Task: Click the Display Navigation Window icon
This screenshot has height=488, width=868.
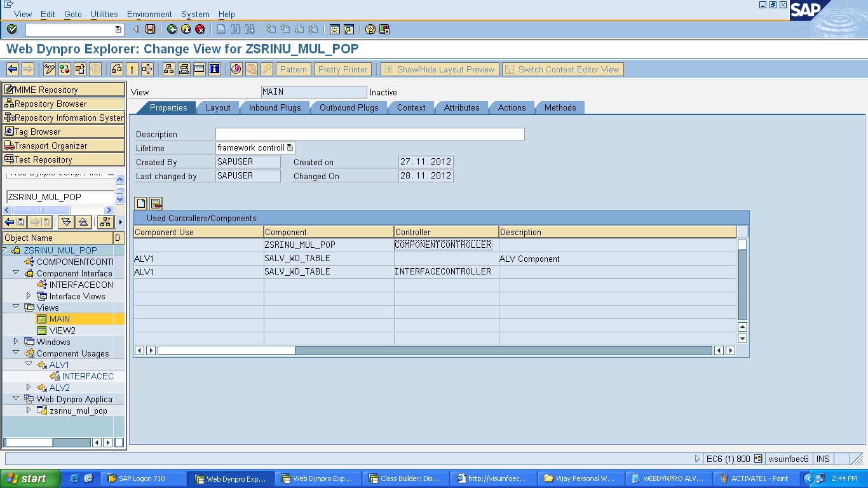Action: tap(184, 69)
